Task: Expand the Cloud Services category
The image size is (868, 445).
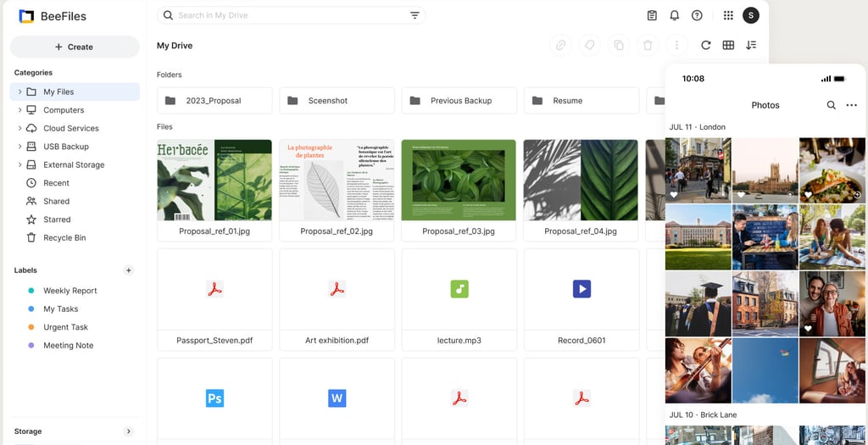Action: click(20, 128)
